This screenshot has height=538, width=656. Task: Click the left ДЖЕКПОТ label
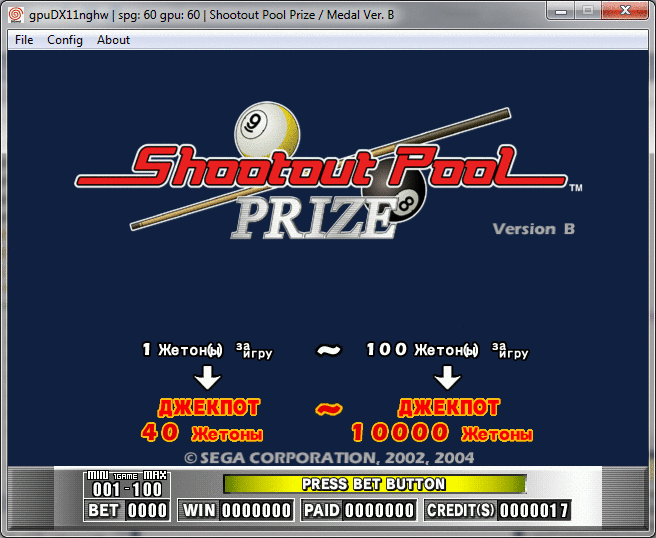(x=209, y=407)
